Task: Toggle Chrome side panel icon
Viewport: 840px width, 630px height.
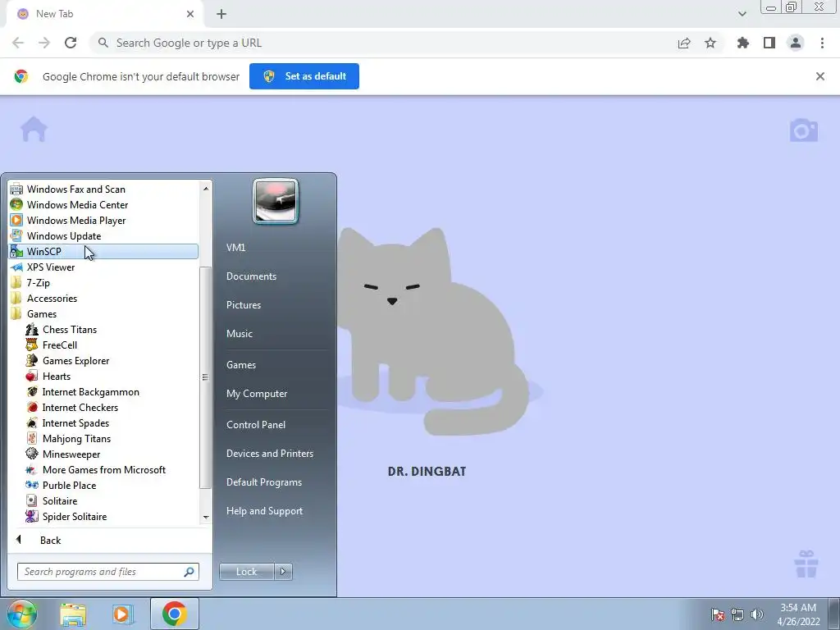Action: [769, 43]
